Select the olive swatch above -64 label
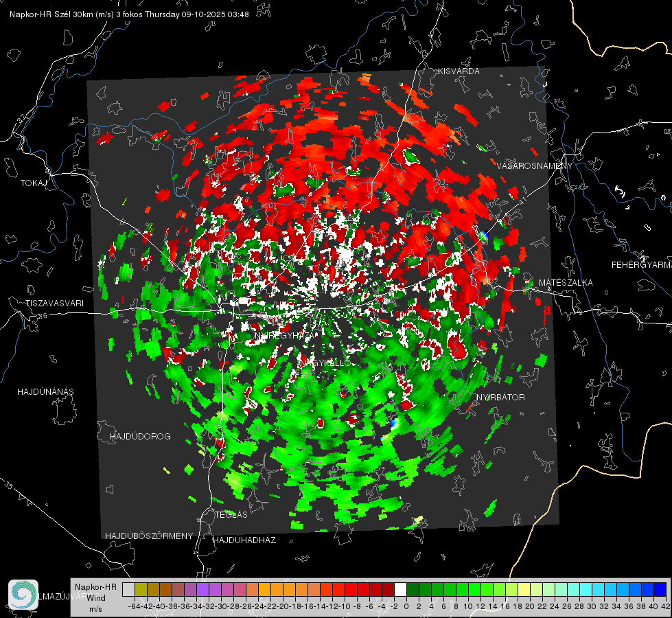The height and width of the screenshot is (618, 672). [x=141, y=589]
